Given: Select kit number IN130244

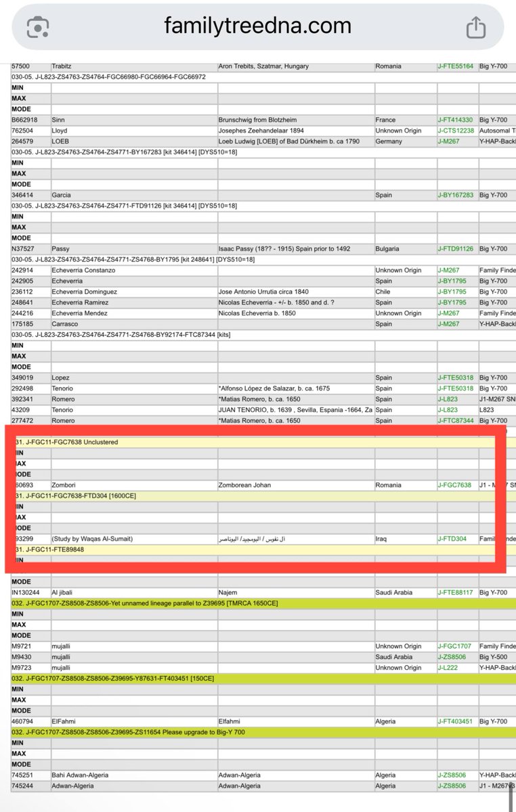Looking at the screenshot, I should click(x=24, y=593).
